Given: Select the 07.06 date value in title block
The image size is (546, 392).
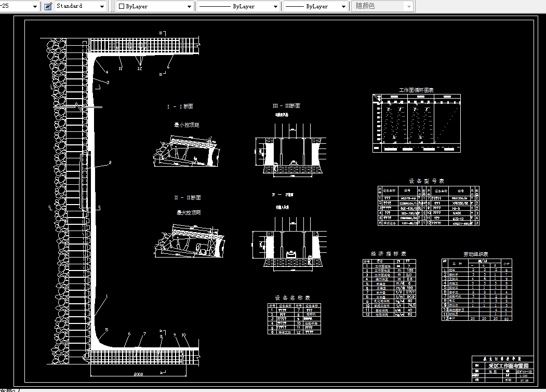Looking at the screenshot, I should coord(524,381).
